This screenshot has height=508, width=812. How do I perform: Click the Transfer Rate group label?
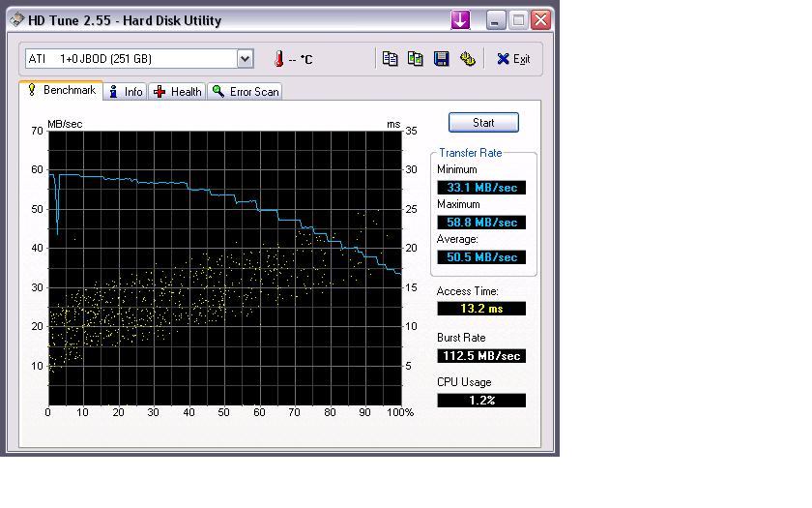point(470,153)
